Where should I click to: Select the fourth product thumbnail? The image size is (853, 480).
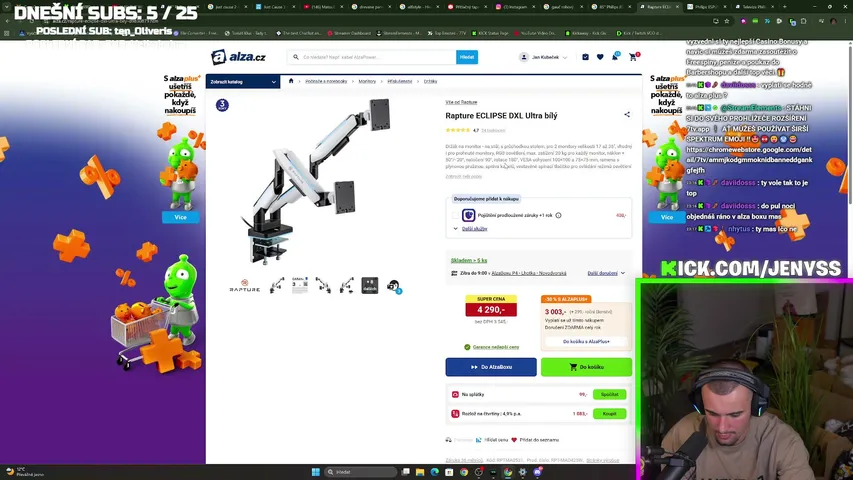[x=323, y=285]
